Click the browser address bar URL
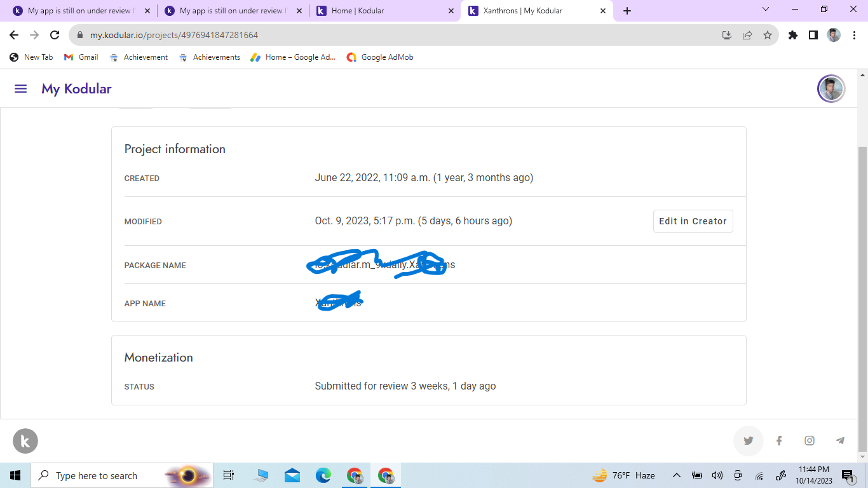Viewport: 868px width, 488px height. 174,35
